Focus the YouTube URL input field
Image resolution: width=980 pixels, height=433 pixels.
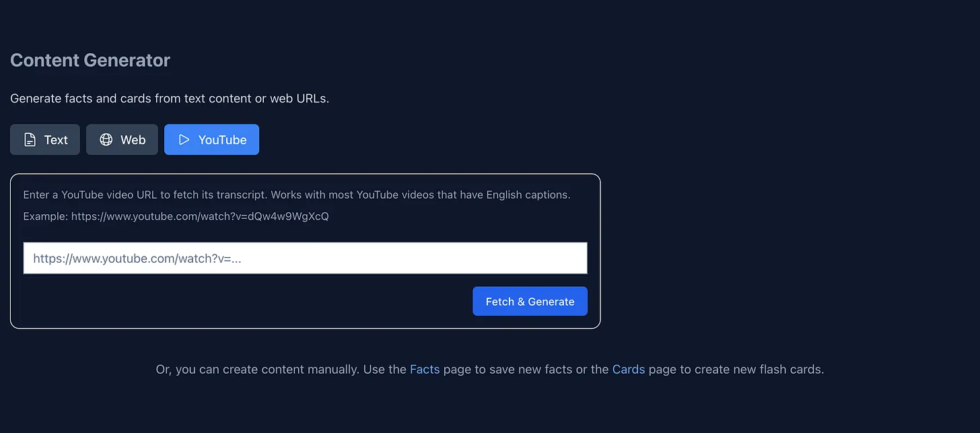pyautogui.click(x=305, y=258)
